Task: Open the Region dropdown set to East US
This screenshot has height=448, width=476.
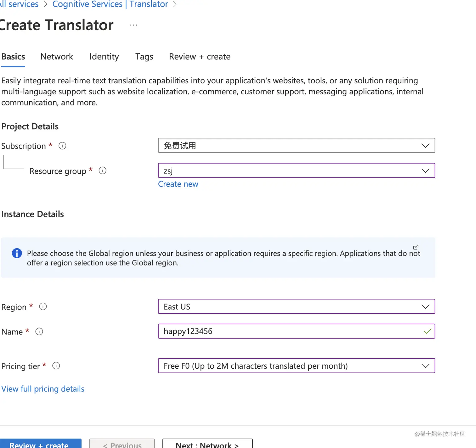Action: point(297,306)
